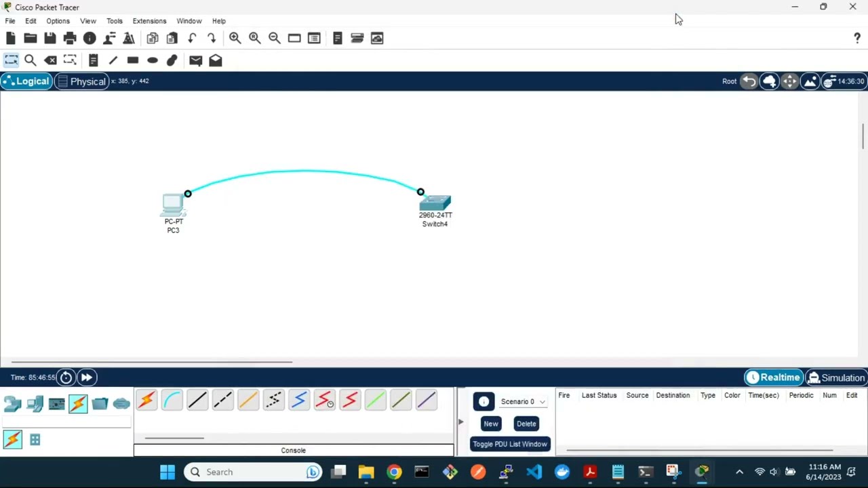Open Visual Studio Code from taskbar

[534, 472]
